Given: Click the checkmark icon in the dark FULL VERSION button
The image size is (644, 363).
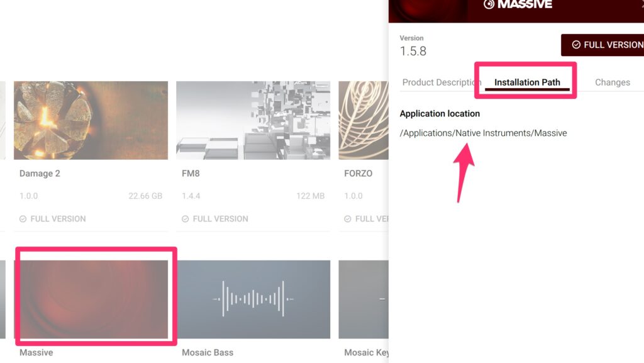Looking at the screenshot, I should pos(575,45).
